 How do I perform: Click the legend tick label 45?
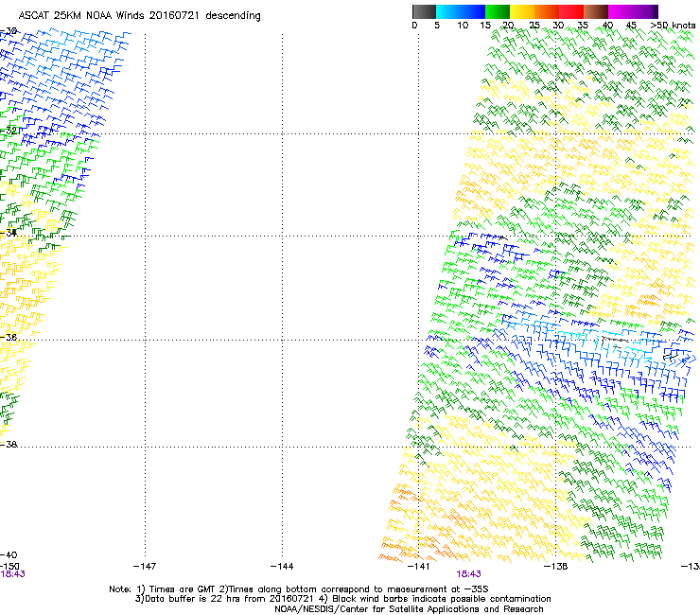pyautogui.click(x=631, y=26)
